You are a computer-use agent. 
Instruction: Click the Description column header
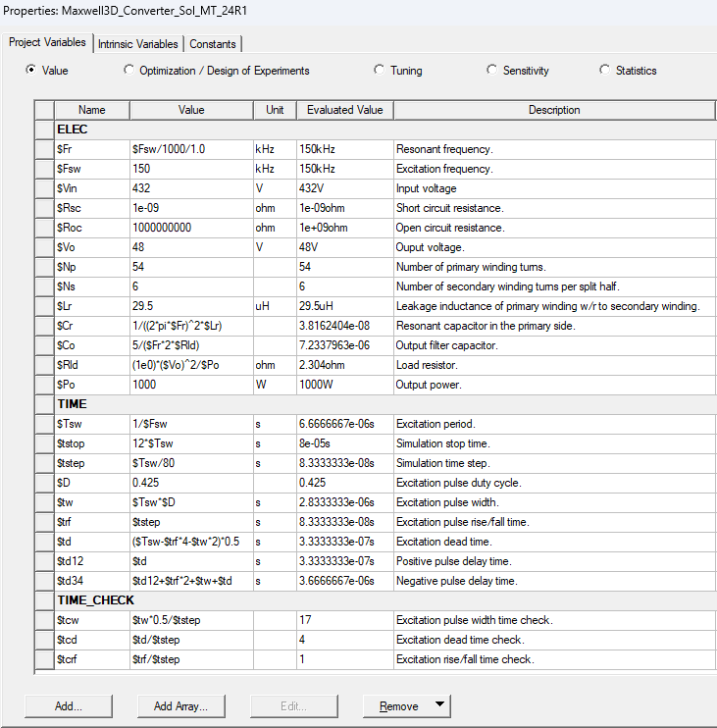pos(554,110)
